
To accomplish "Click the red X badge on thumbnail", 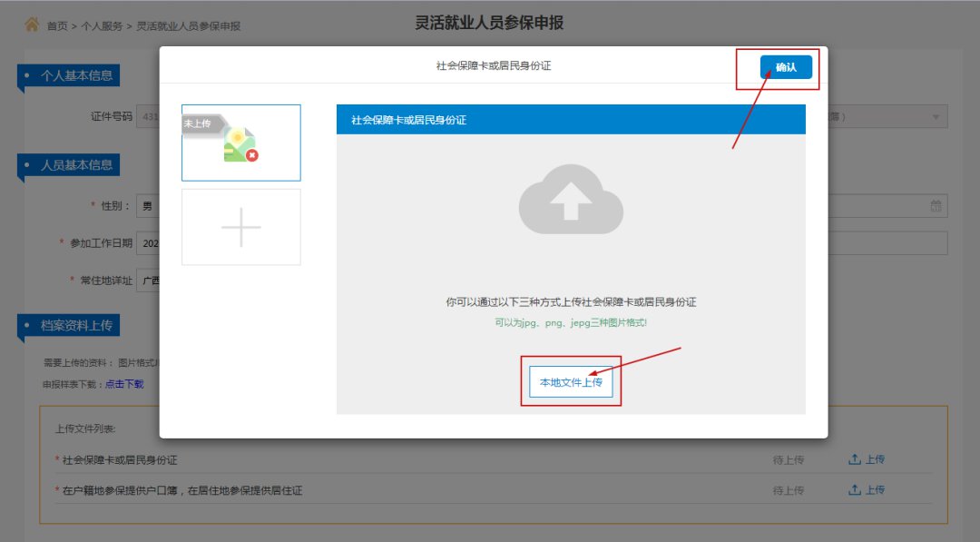I will [x=252, y=155].
